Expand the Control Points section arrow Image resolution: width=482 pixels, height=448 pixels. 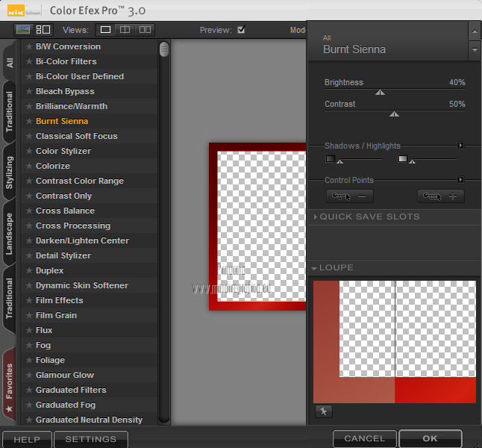460,180
